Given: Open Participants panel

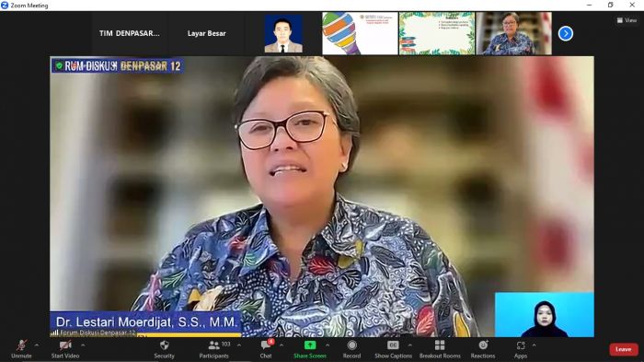Looking at the screenshot, I should [x=214, y=349].
